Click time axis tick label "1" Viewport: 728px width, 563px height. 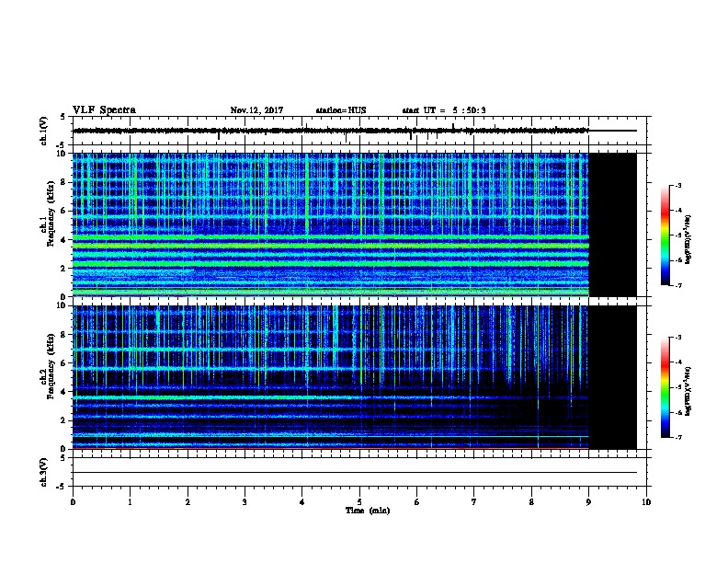click(131, 502)
